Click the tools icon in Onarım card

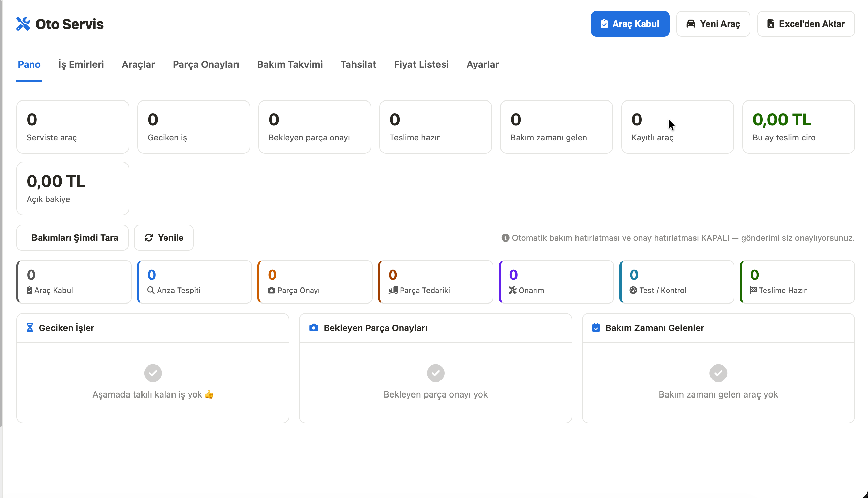click(x=512, y=290)
